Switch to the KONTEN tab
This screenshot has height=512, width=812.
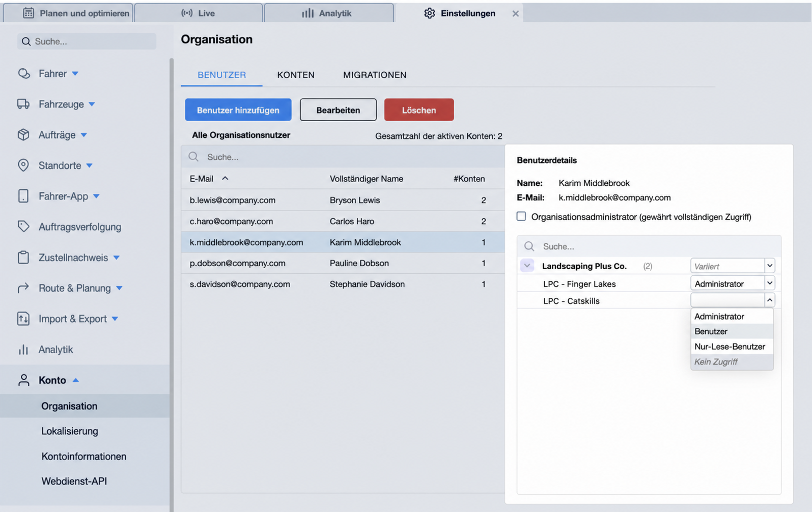(x=296, y=75)
